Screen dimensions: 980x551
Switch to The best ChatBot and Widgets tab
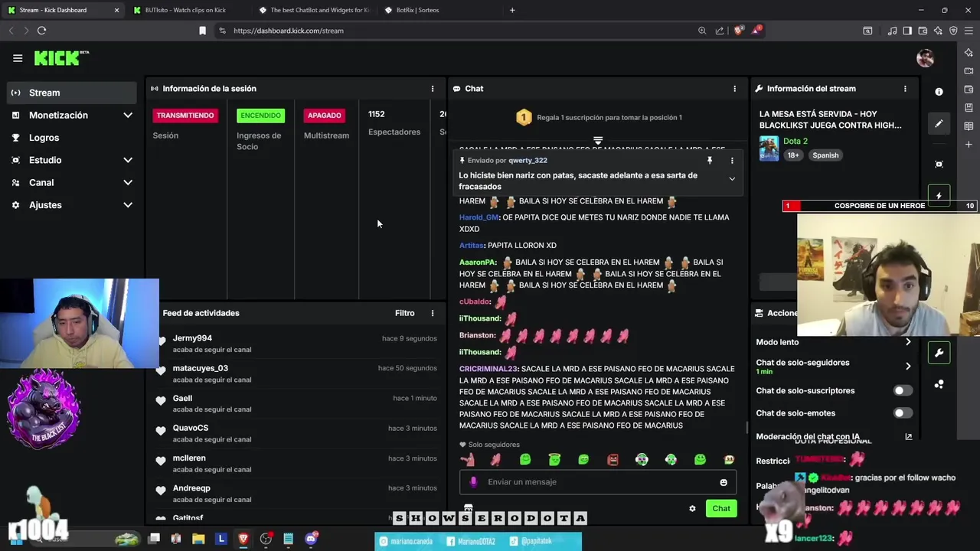point(314,10)
